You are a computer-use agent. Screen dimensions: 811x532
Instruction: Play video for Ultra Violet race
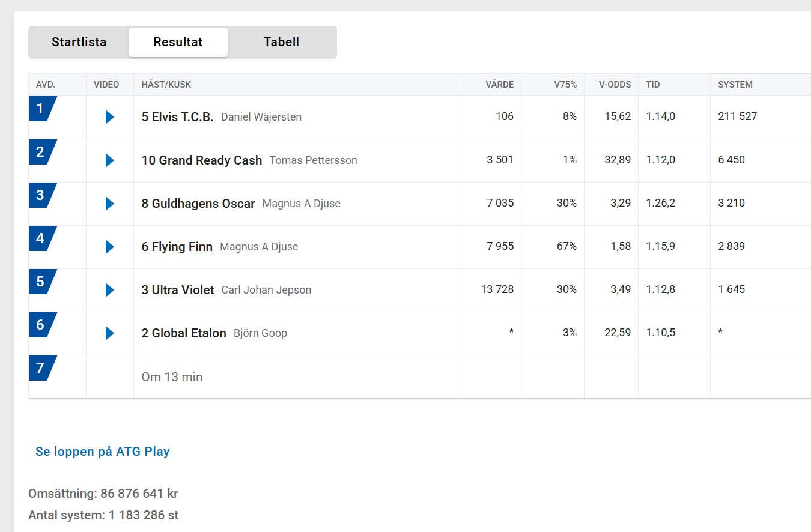click(x=109, y=290)
